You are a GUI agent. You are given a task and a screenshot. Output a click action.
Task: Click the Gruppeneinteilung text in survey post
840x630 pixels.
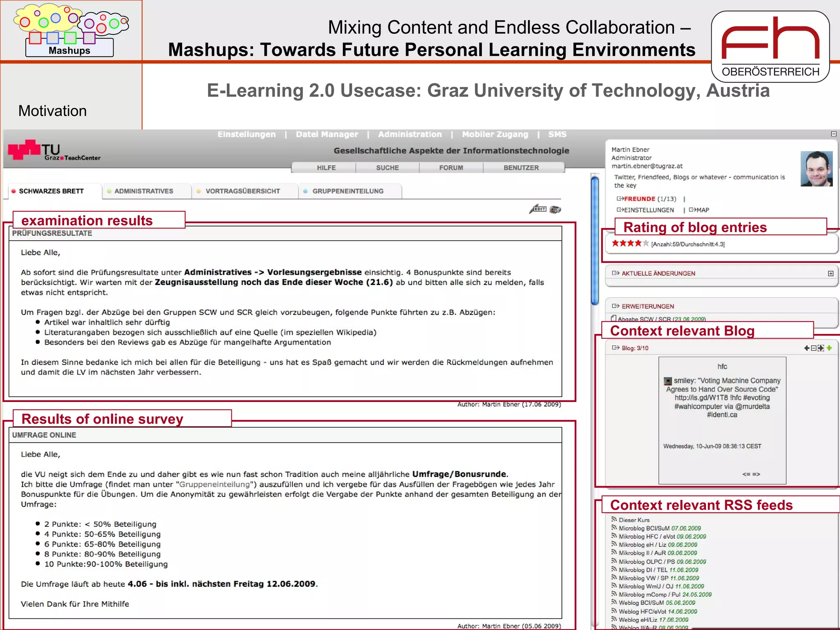[214, 484]
